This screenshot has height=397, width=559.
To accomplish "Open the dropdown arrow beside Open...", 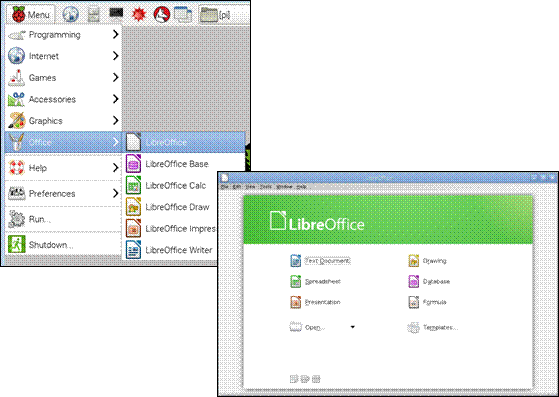I will (x=353, y=327).
